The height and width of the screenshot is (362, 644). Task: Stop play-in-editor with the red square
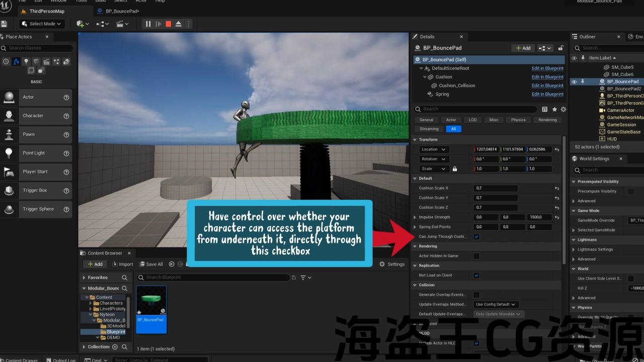(x=168, y=24)
